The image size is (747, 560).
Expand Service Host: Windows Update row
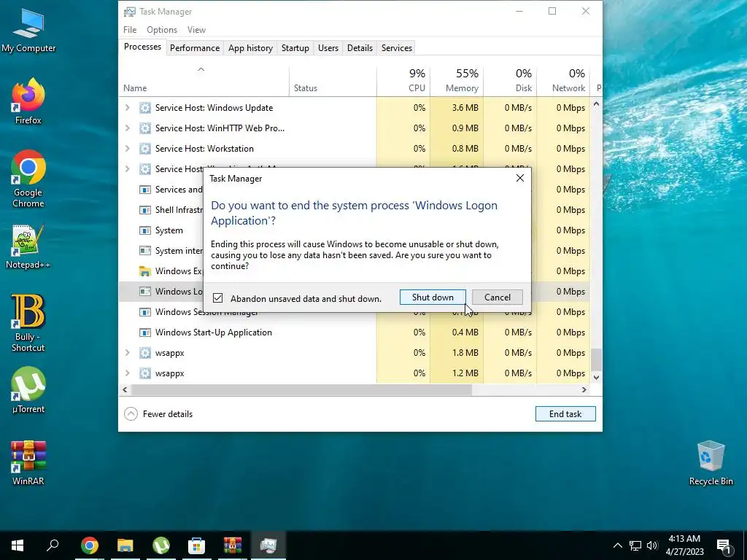127,108
